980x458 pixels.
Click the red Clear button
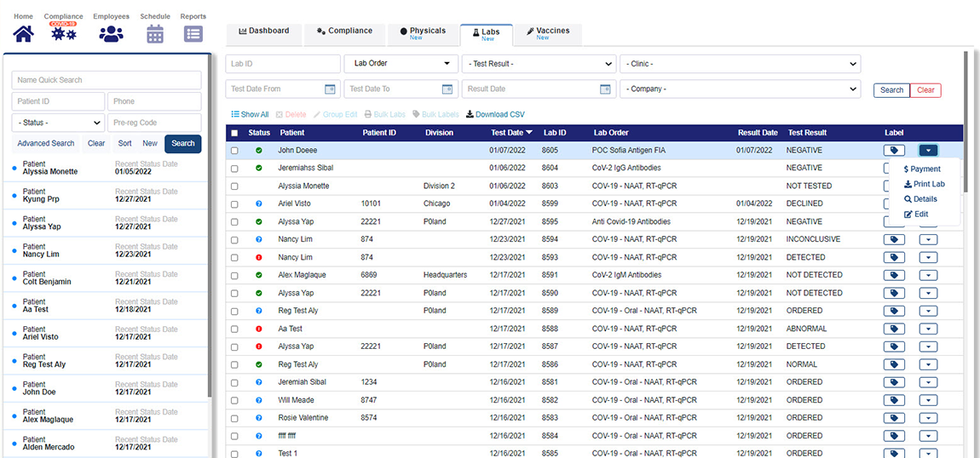[925, 90]
